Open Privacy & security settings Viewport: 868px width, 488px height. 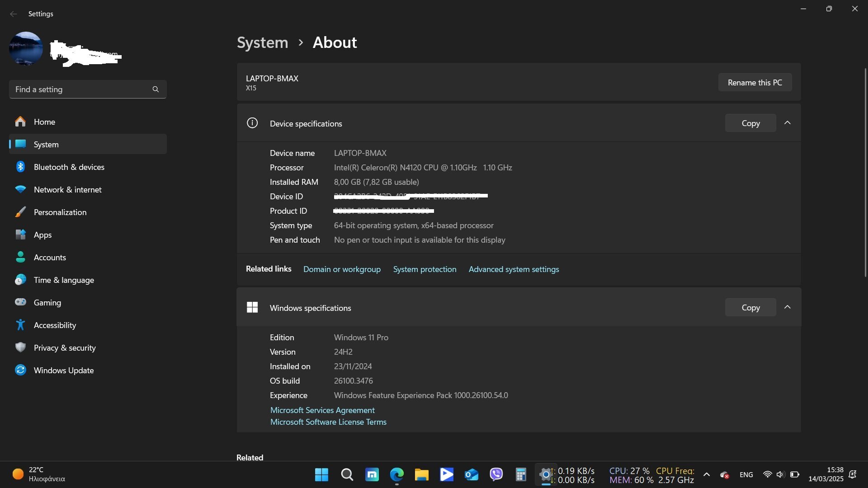click(x=88, y=348)
